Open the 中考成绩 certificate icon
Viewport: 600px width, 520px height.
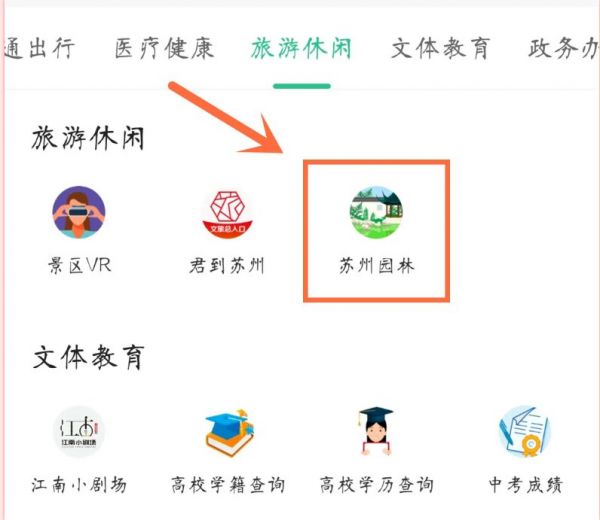click(525, 431)
